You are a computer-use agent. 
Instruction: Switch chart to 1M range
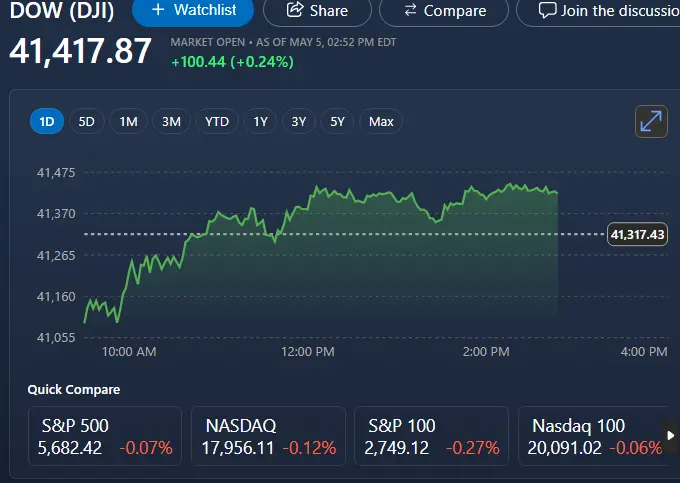(x=128, y=122)
